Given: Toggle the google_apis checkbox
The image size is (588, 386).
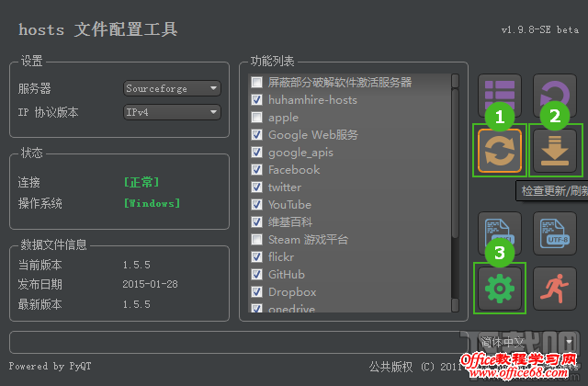Looking at the screenshot, I should [257, 152].
